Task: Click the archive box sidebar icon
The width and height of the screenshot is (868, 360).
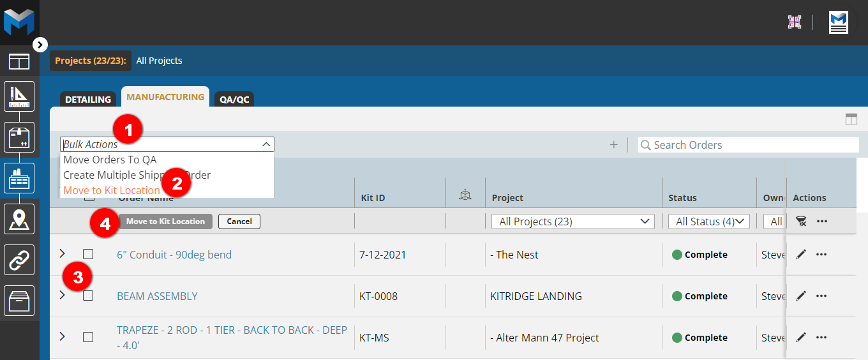Action: (x=19, y=301)
